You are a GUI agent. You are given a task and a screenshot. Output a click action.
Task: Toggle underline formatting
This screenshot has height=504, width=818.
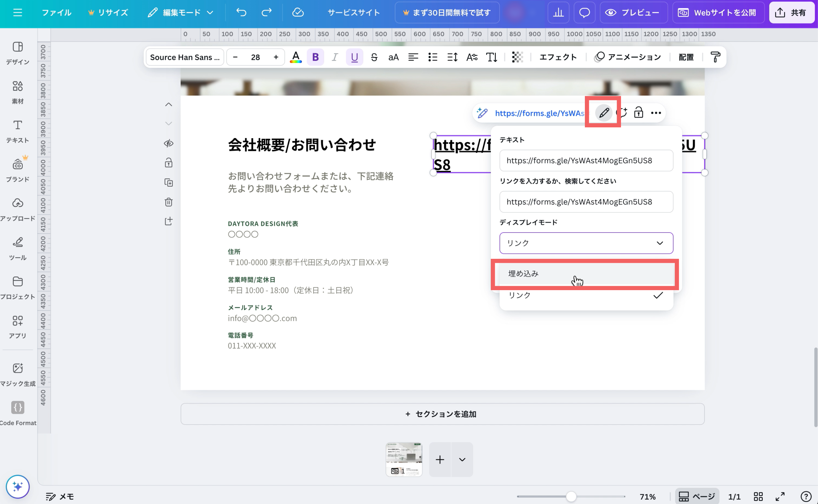pyautogui.click(x=354, y=57)
